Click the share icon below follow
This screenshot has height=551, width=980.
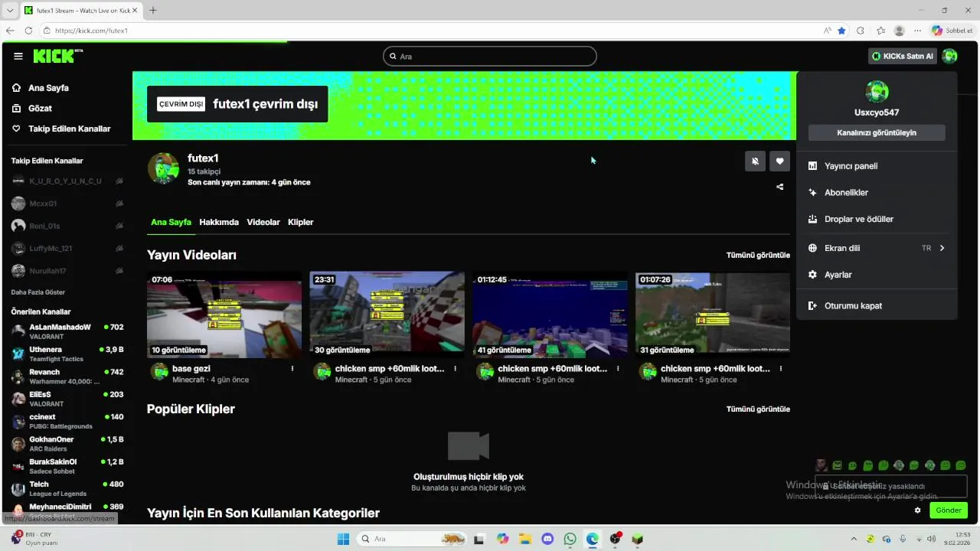pyautogui.click(x=780, y=187)
